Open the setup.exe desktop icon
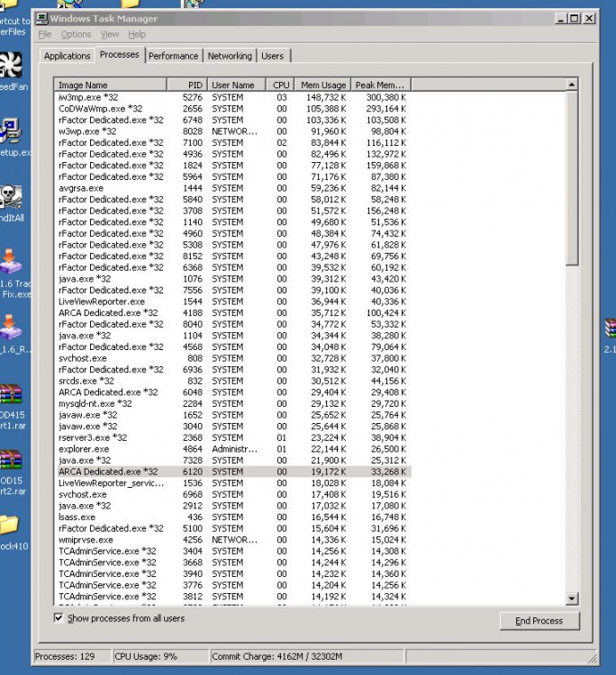This screenshot has height=675, width=616. coord(10,130)
